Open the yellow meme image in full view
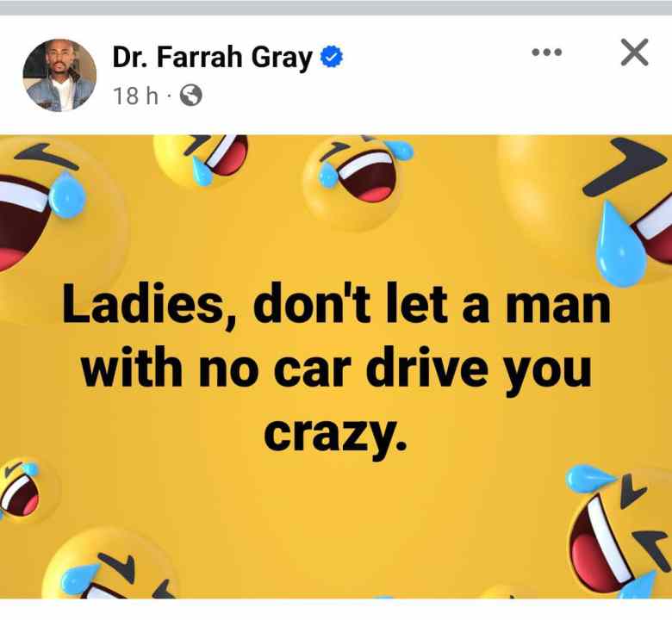672x620 pixels. tap(336, 367)
